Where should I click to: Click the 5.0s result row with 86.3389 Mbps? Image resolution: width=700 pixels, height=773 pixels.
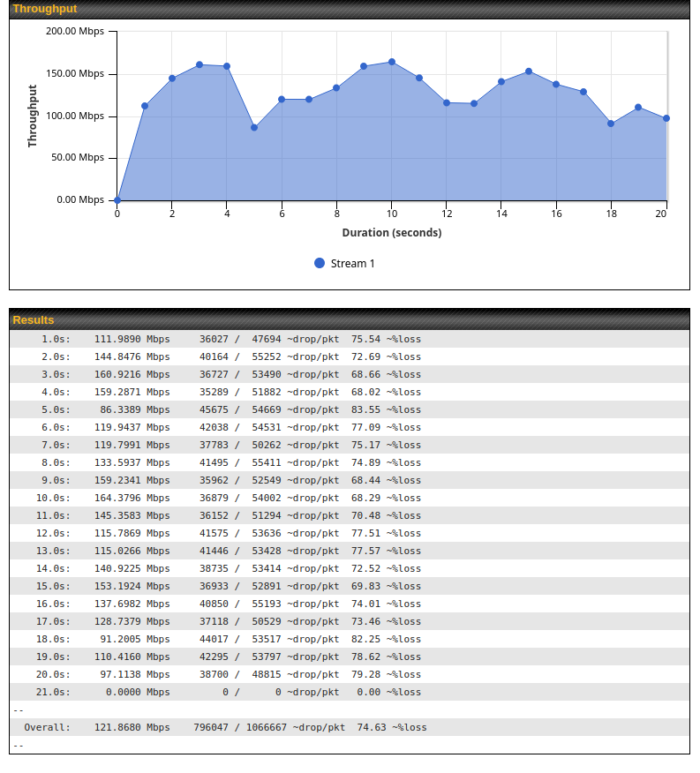[x=350, y=409]
